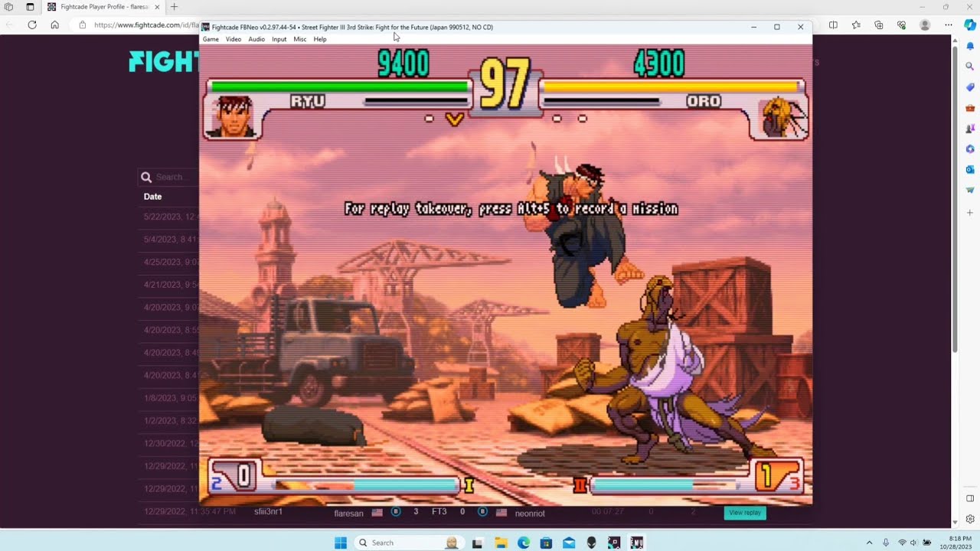Select the 1/8/2023 match row
This screenshot has width=980, height=551.
click(x=169, y=398)
